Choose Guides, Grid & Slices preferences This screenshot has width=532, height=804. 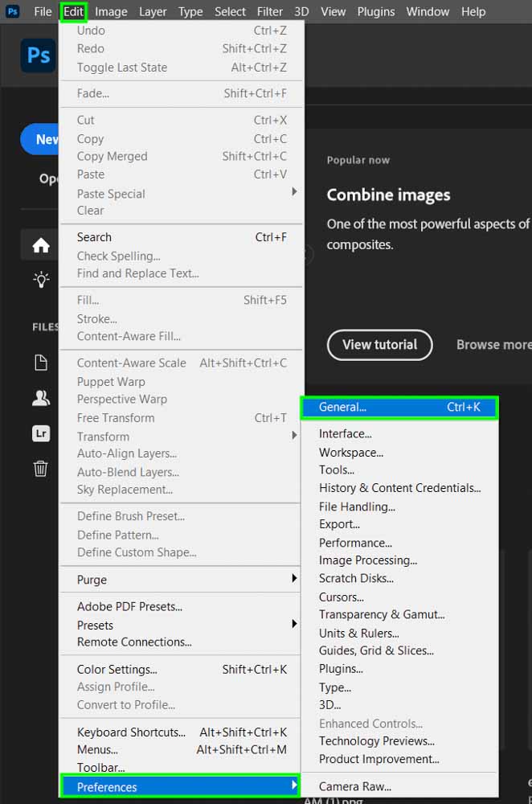click(x=399, y=650)
